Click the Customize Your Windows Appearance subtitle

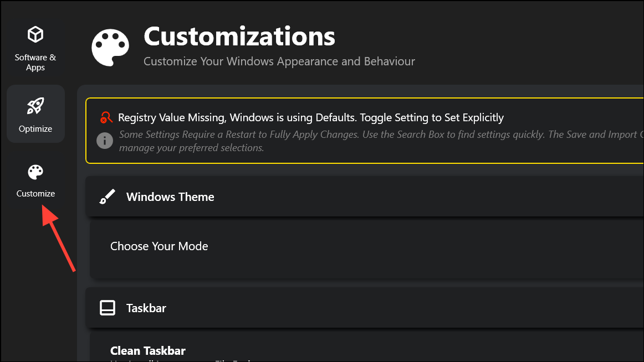(279, 61)
